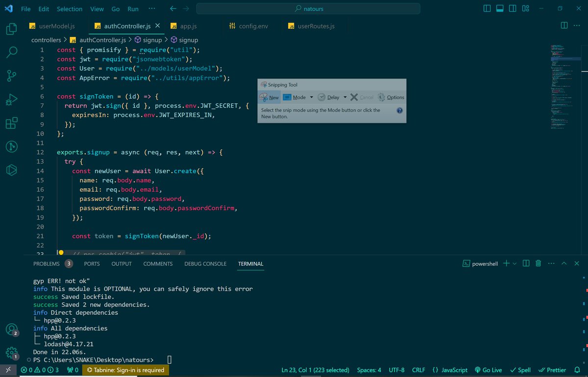Close the terminal panel with X

point(577,263)
